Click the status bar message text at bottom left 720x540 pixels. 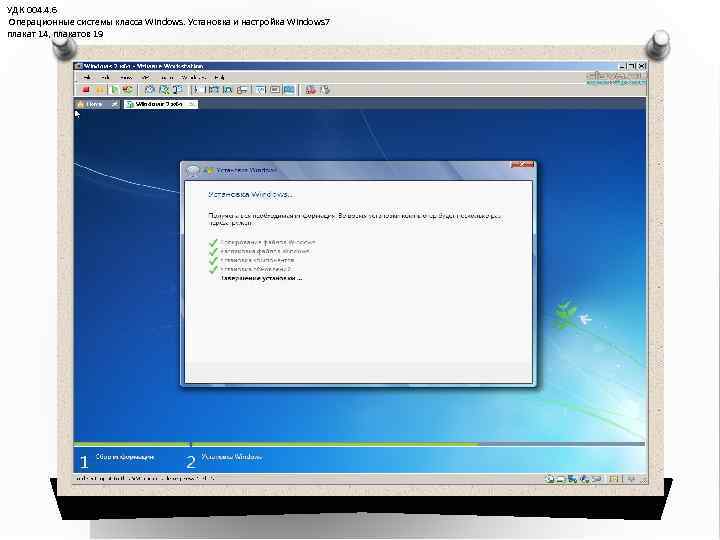[x=145, y=479]
